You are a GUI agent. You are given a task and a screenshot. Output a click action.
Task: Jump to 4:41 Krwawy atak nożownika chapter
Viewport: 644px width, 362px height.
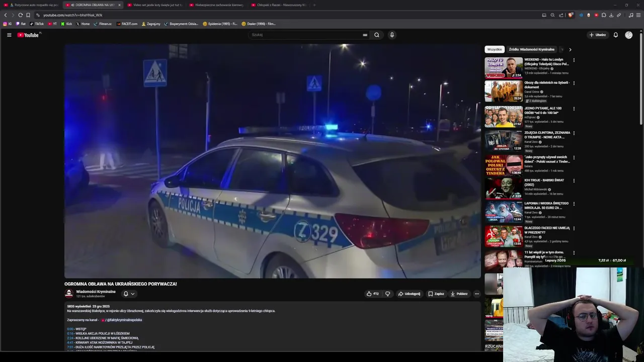(x=70, y=342)
